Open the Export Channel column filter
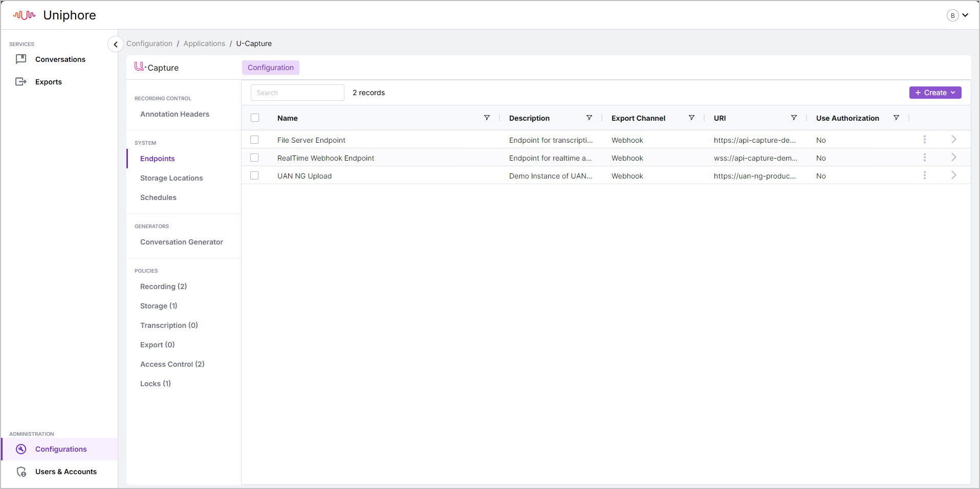Viewport: 980px width, 489px height. tap(691, 118)
